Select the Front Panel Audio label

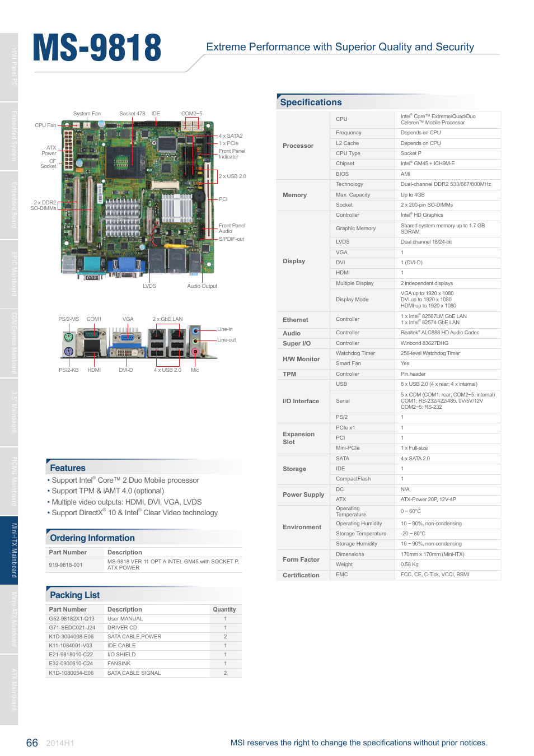point(232,228)
